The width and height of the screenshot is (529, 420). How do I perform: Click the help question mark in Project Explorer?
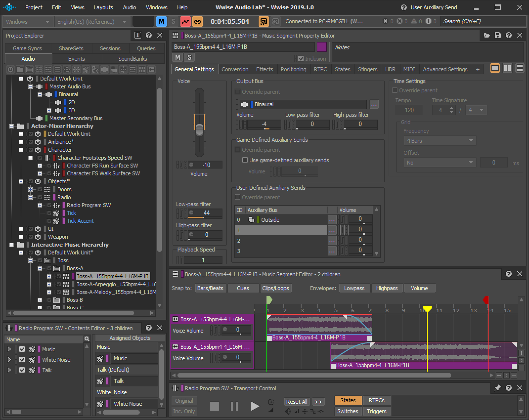pos(149,35)
